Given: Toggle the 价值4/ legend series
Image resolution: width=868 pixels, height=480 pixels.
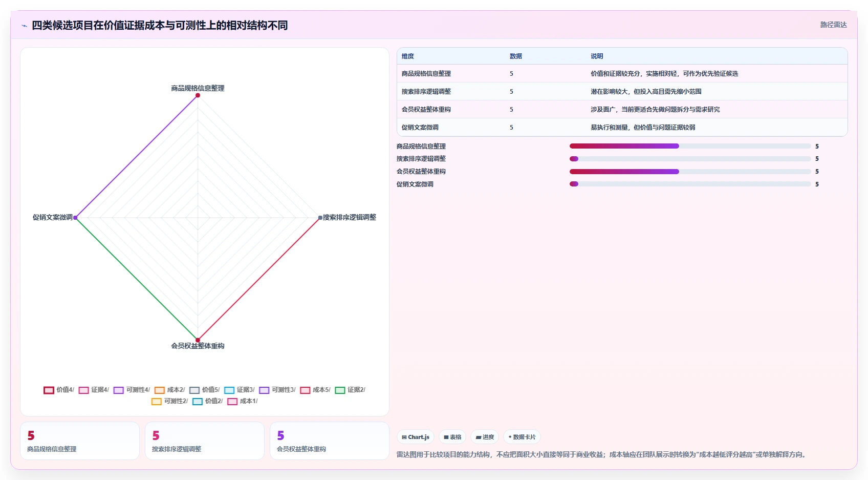Looking at the screenshot, I should 59,390.
